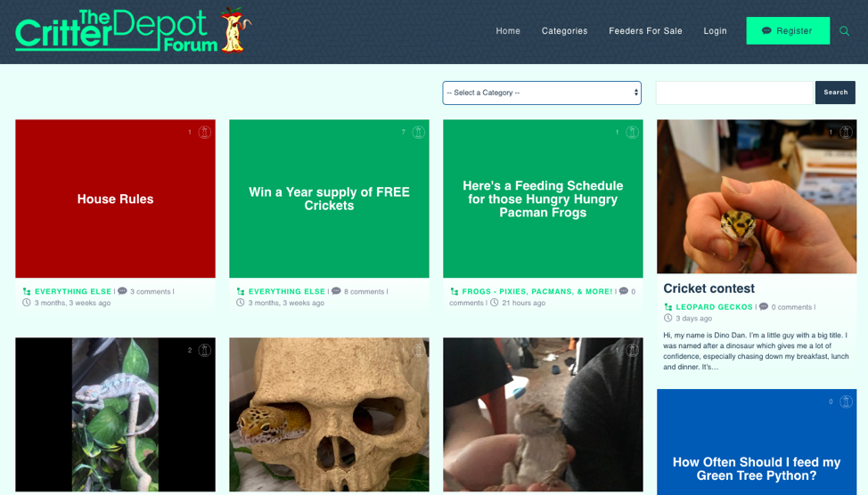Screen dimensions: 868x495
Task: Focus the search text field
Action: pos(734,93)
